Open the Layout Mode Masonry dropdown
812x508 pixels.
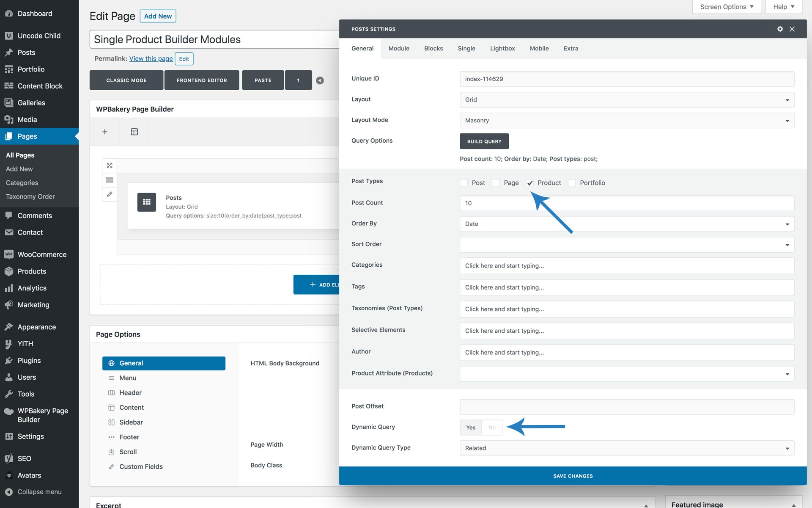coord(626,120)
